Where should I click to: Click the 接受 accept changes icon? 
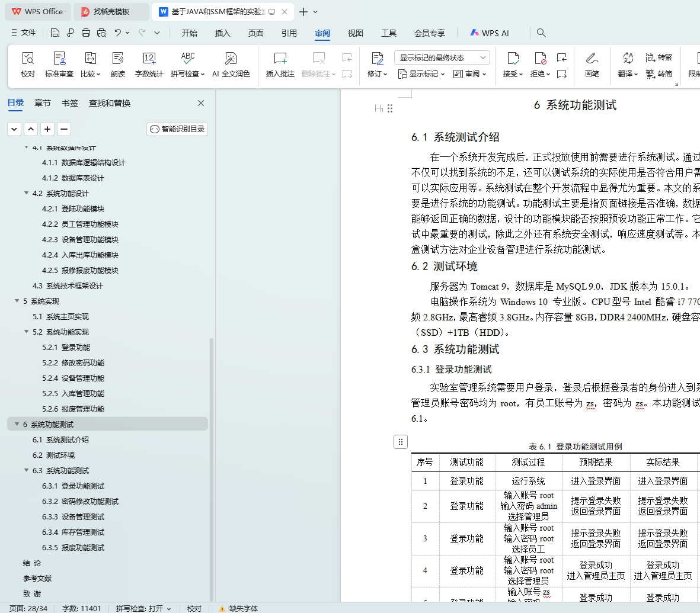513,59
